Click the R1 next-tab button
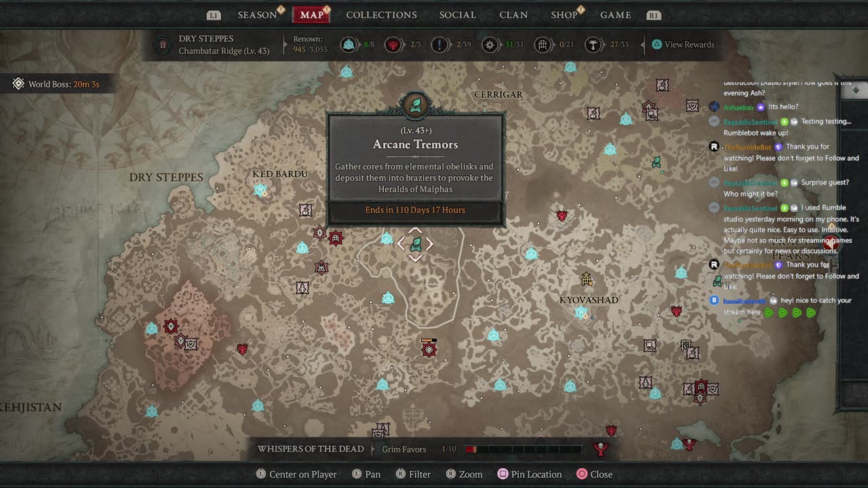Image resolution: width=868 pixels, height=488 pixels. pyautogui.click(x=654, y=15)
